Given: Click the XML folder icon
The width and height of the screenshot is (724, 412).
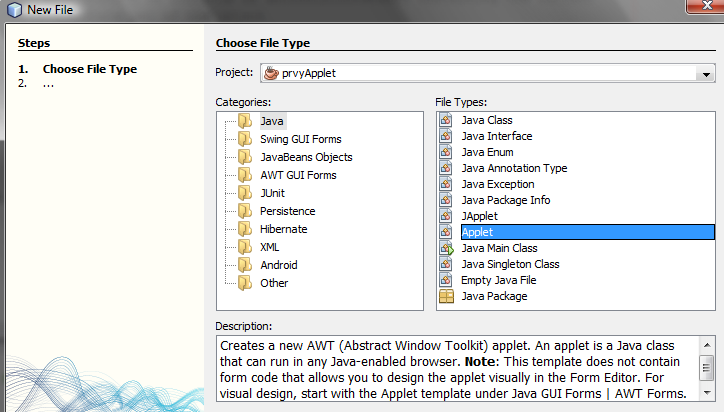Looking at the screenshot, I should [x=245, y=247].
